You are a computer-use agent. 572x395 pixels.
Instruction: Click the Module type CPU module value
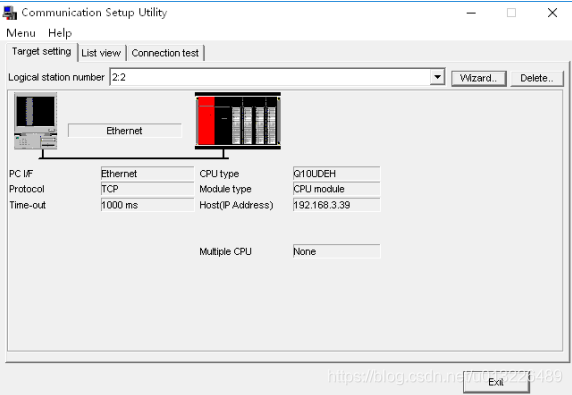[336, 189]
